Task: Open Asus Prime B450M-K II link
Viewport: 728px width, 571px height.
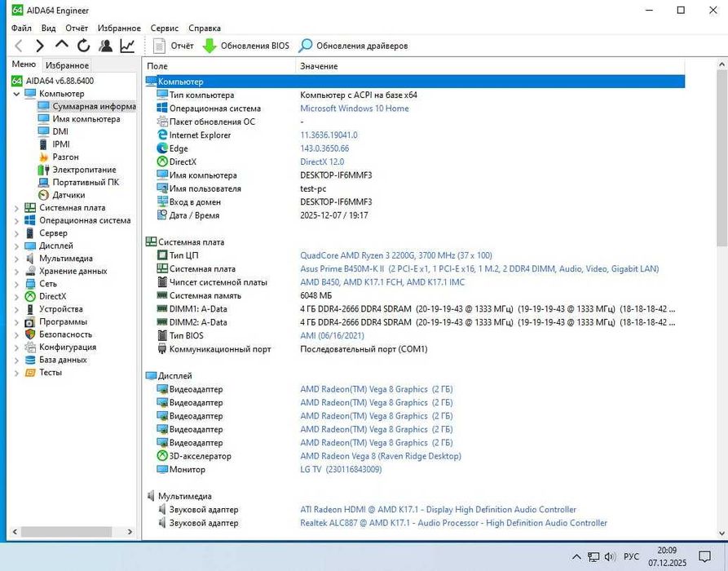Action: point(479,268)
